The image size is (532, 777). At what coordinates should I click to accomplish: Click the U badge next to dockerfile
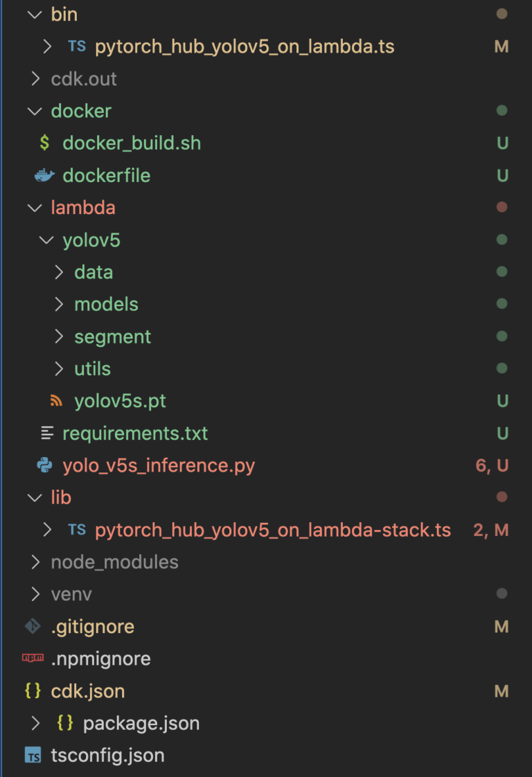click(502, 175)
